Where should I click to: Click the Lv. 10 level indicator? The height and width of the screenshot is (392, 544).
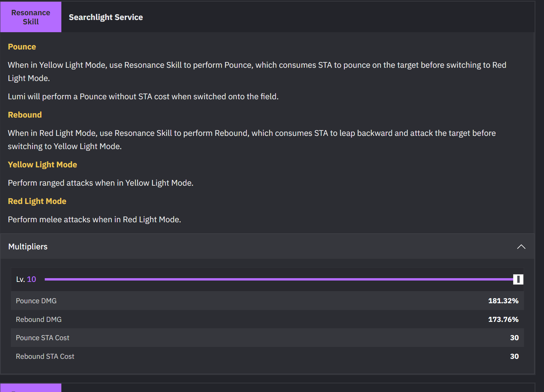coord(26,279)
